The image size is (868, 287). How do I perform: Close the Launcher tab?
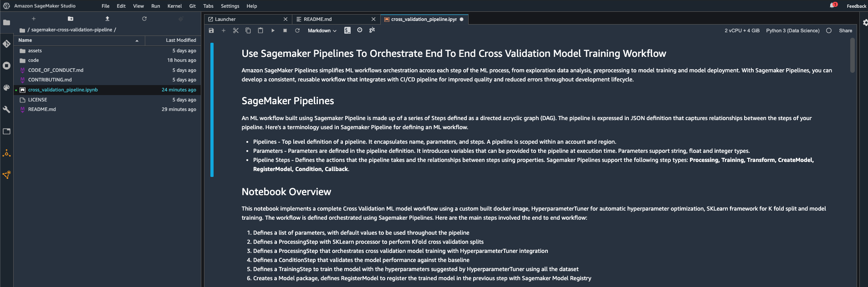pos(286,19)
